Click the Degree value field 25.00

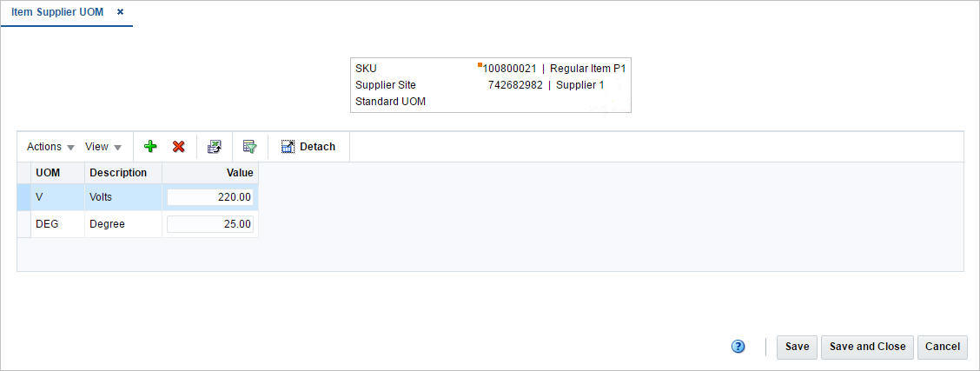(x=210, y=223)
